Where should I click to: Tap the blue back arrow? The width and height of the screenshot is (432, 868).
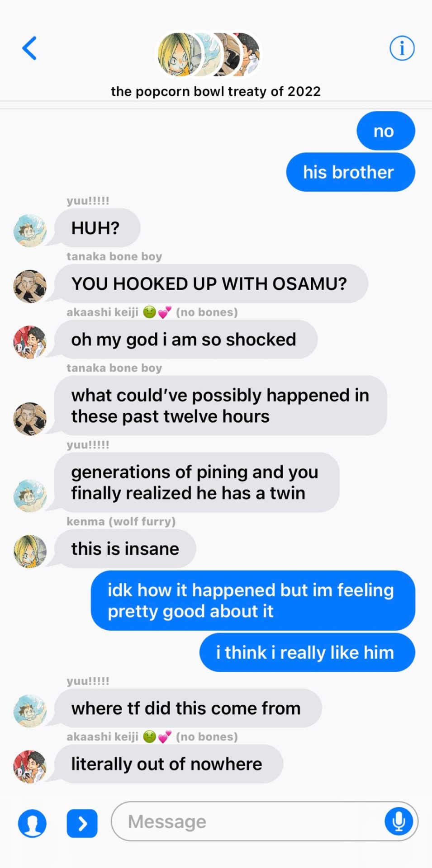[29, 48]
